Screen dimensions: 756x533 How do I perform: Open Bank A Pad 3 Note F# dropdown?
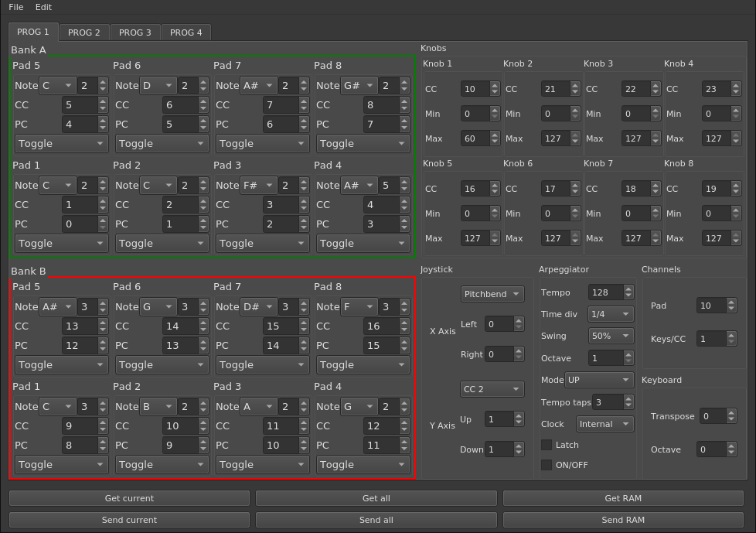point(258,186)
